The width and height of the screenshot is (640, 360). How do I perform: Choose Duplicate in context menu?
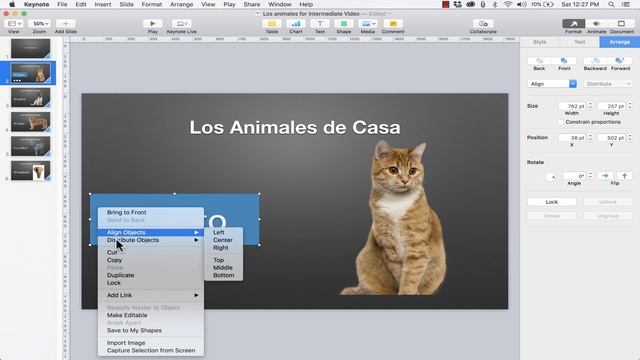click(x=151, y=276)
